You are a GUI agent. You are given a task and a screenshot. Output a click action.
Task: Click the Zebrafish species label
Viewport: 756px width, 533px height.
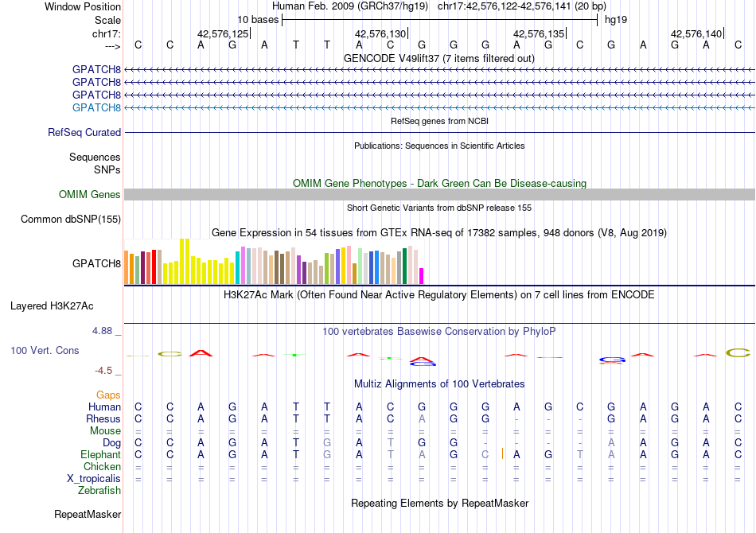[100, 491]
